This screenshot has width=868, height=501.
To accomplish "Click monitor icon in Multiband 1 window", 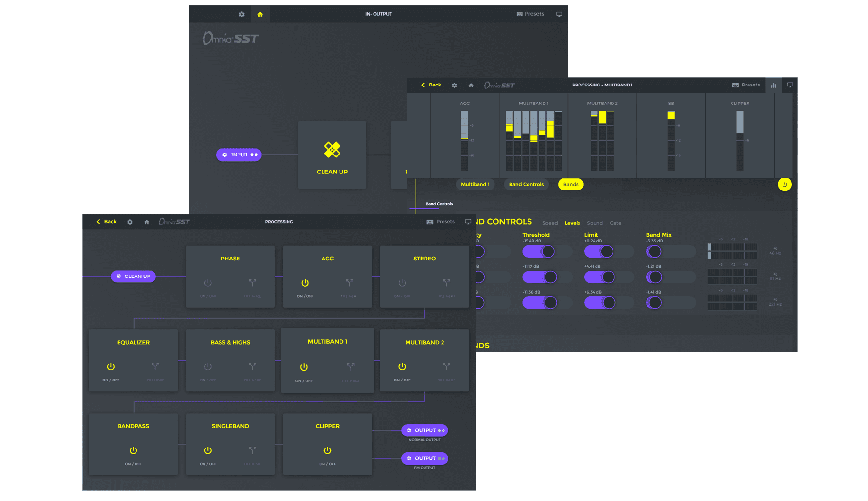I will pyautogui.click(x=790, y=85).
